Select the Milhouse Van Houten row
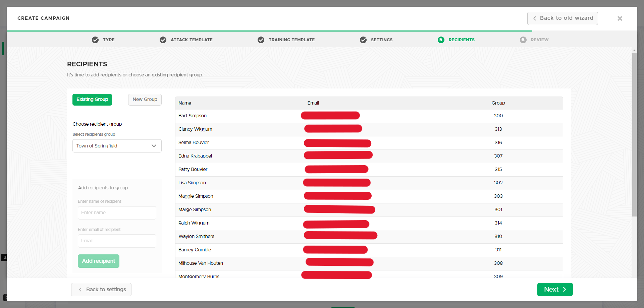Viewport: 644px width, 308px height. point(369,263)
